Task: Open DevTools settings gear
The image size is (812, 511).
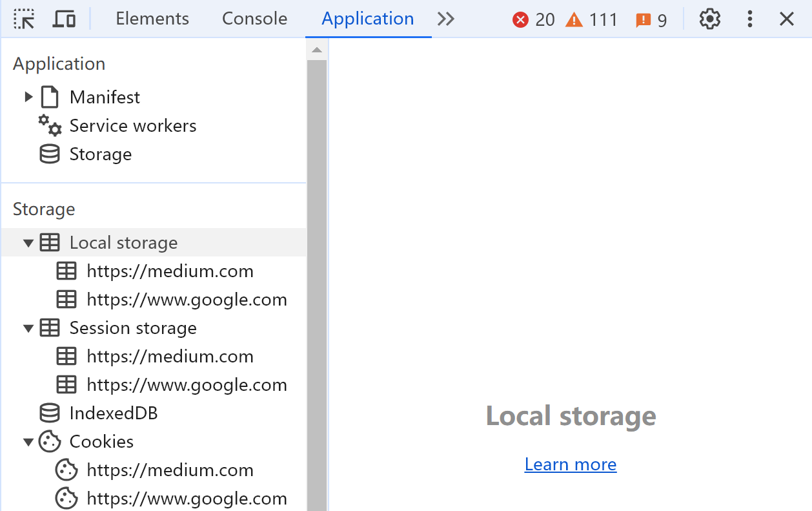Action: point(709,19)
